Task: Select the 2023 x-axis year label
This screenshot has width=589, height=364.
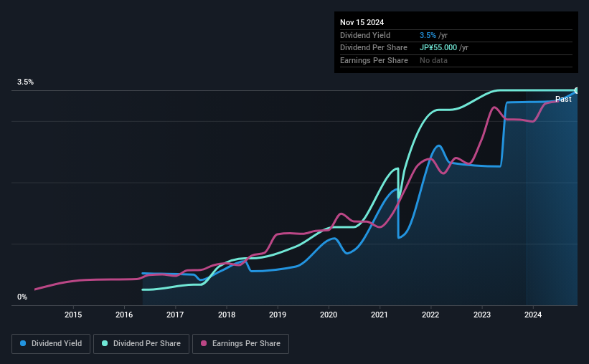Action: 482,315
